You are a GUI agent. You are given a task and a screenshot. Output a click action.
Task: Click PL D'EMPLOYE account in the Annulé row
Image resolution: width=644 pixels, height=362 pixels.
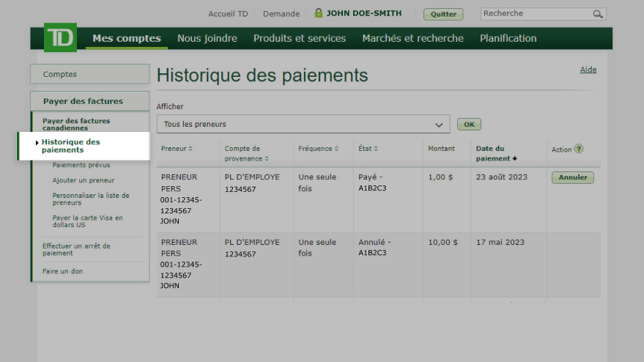(x=252, y=248)
